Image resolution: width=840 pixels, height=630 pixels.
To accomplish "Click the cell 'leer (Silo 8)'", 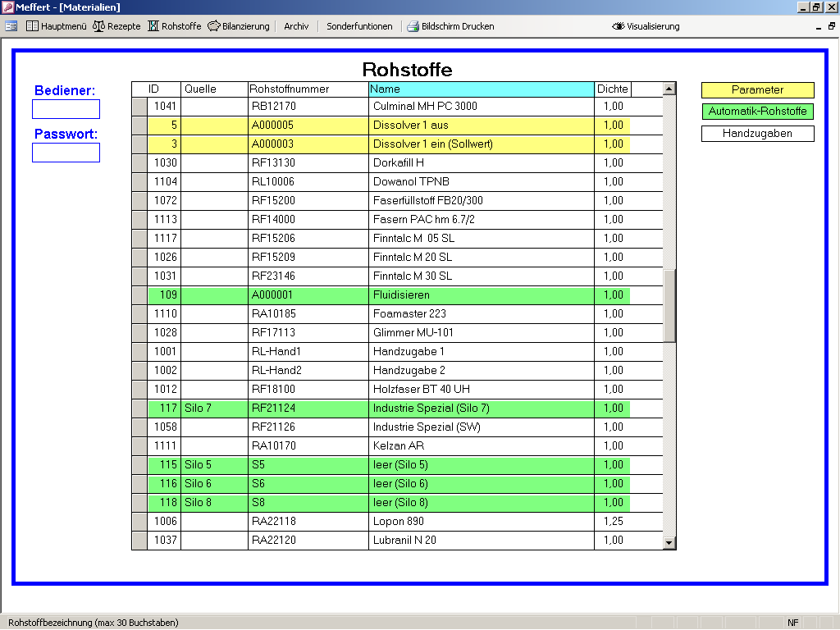I will pos(482,503).
